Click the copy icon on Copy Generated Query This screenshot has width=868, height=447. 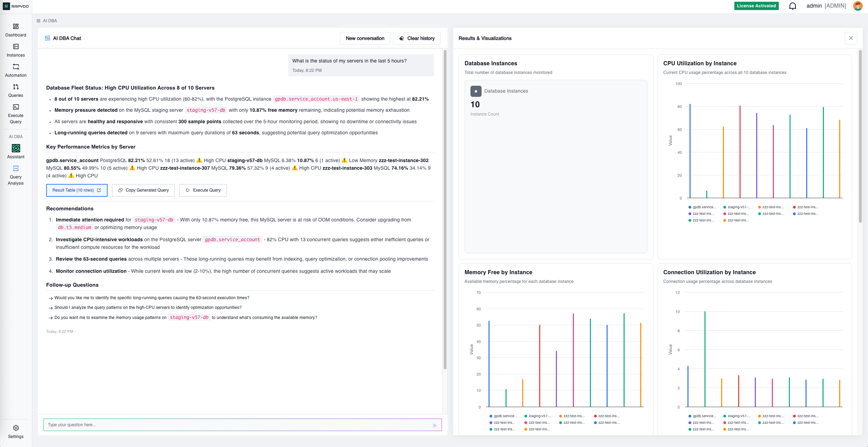[x=120, y=190]
